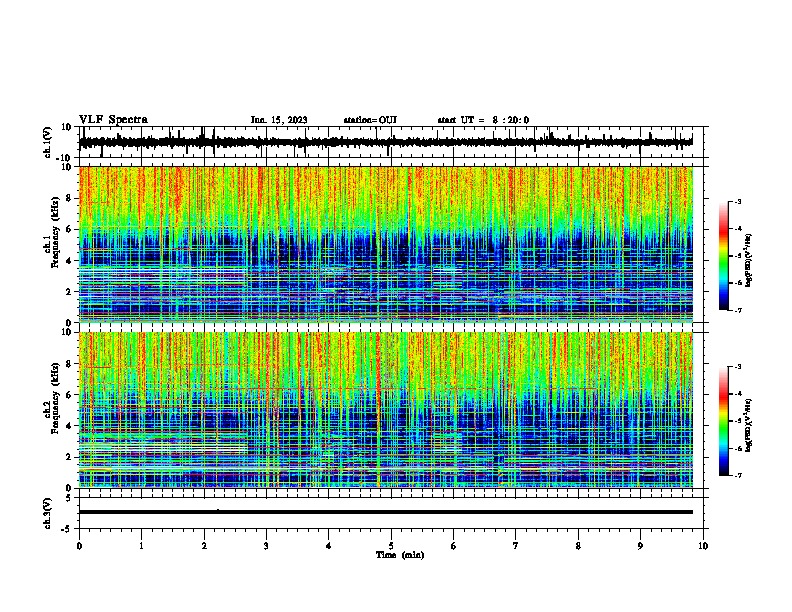Click the "4" kHz tick on ch.1 spectrogram

click(69, 261)
